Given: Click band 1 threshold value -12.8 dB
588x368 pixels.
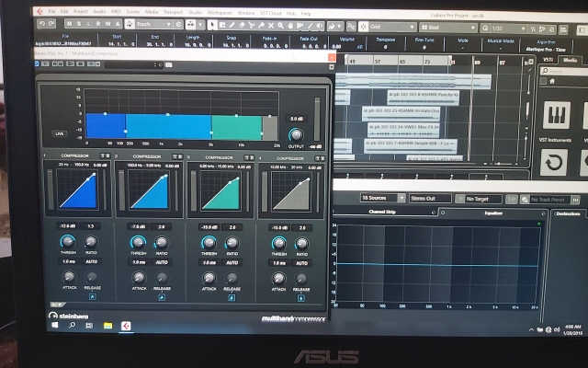Looking at the screenshot, I should coord(67,226).
